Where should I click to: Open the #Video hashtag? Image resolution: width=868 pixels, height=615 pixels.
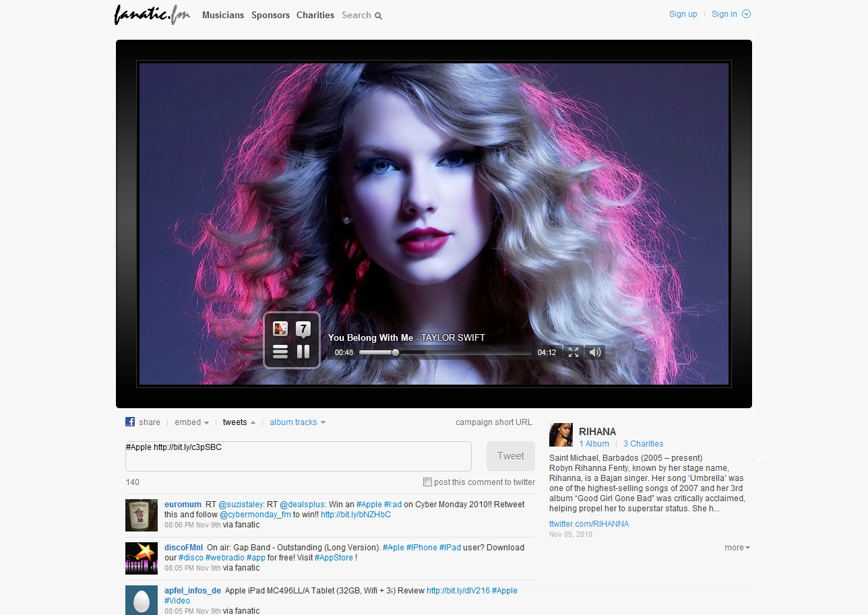177,601
